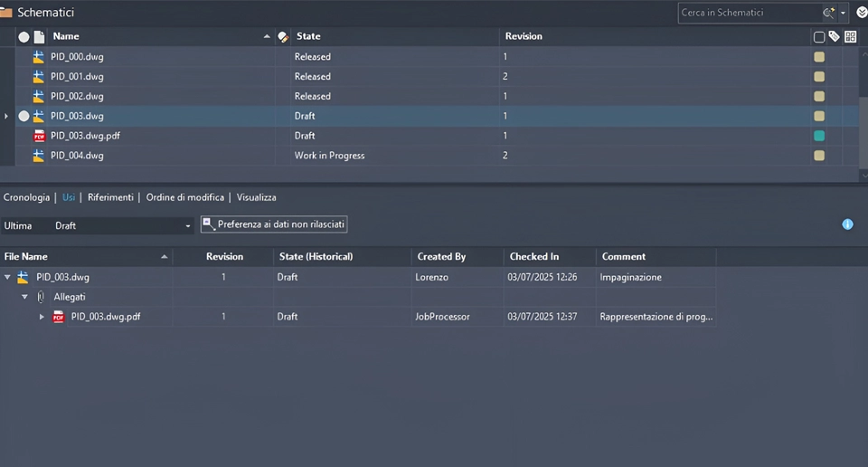868x467 pixels.
Task: Click the circle status column header icon
Action: tap(24, 37)
